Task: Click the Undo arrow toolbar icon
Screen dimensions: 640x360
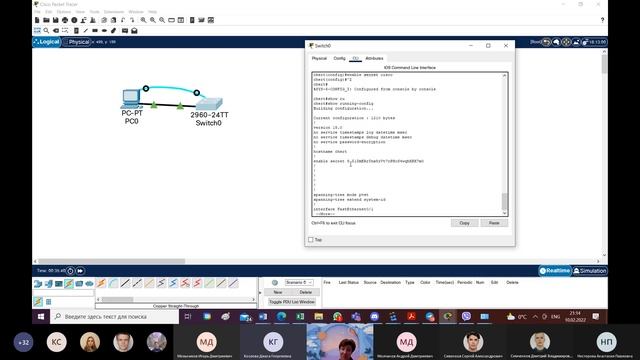Action: click(x=123, y=20)
